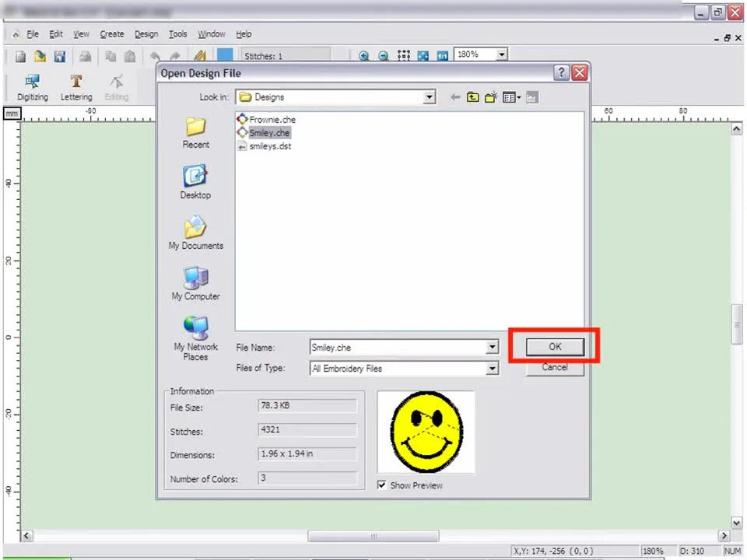The width and height of the screenshot is (747, 560).
Task: Click the Number of Colors value 3
Action: point(307,478)
